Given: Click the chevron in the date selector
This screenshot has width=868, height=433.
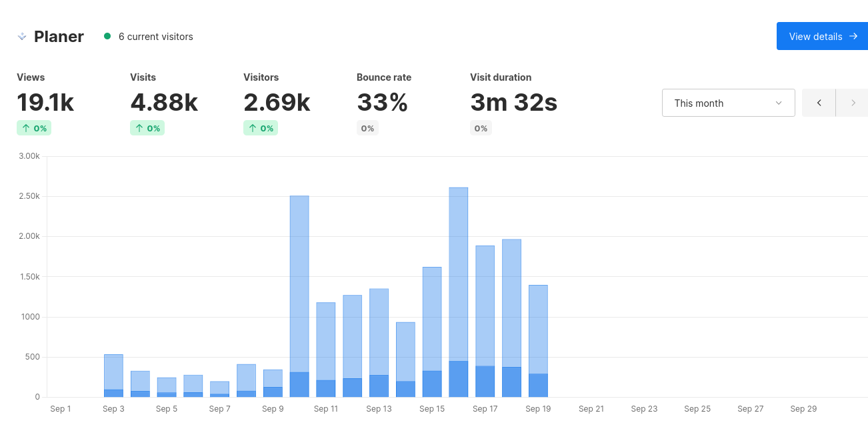Looking at the screenshot, I should [x=778, y=103].
